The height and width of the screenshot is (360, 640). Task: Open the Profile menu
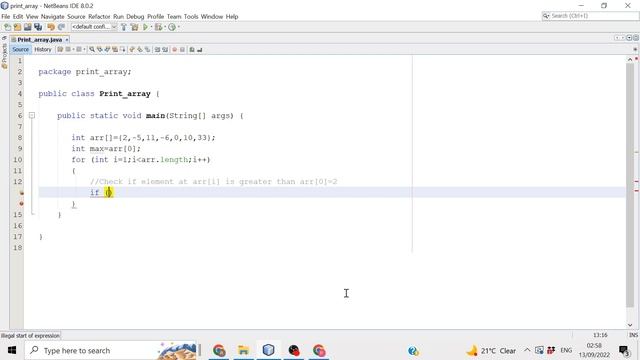[x=156, y=17]
